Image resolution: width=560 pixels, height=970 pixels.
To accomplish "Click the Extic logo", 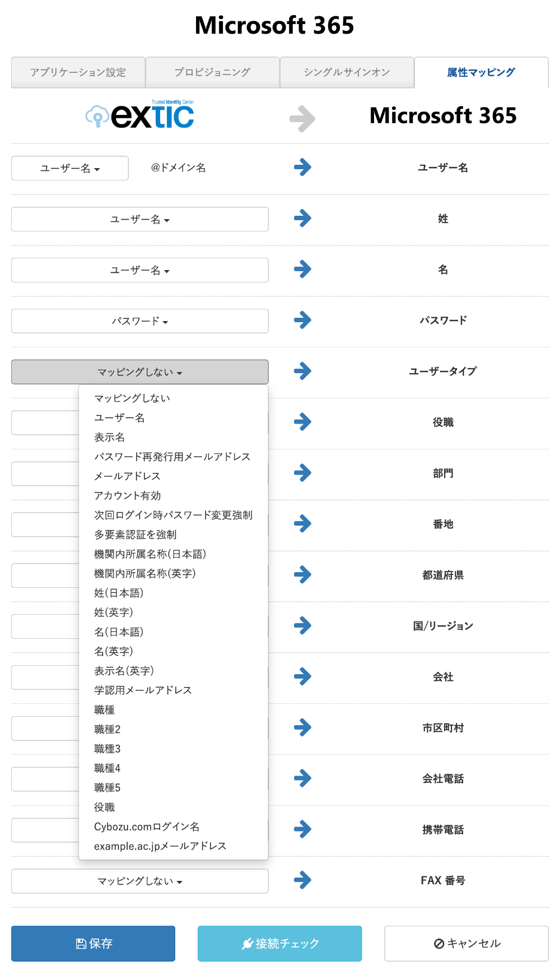I will coord(140,115).
